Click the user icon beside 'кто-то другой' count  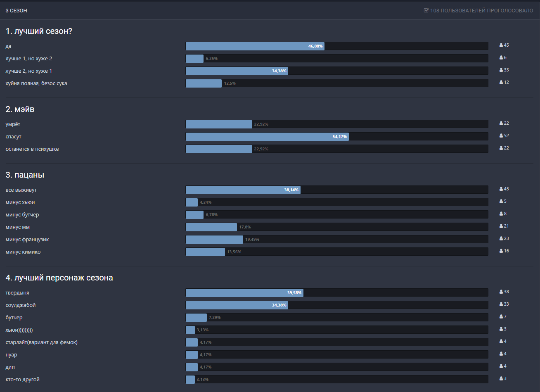501,379
